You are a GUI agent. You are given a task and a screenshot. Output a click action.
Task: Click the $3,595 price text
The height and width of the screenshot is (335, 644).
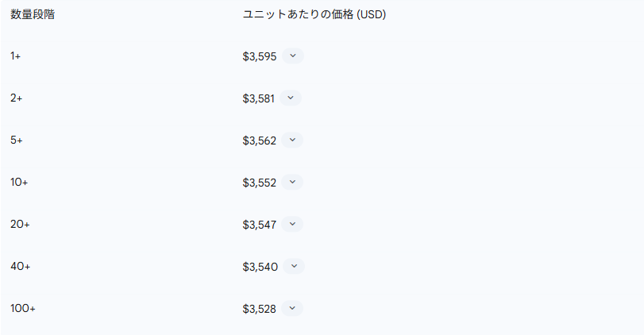click(260, 56)
